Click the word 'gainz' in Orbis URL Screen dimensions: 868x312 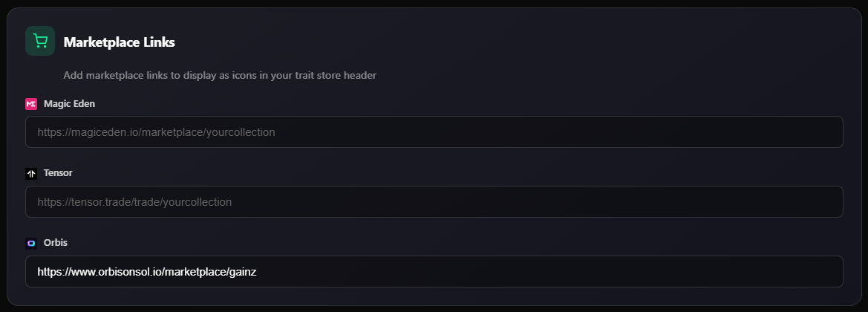pyautogui.click(x=242, y=272)
